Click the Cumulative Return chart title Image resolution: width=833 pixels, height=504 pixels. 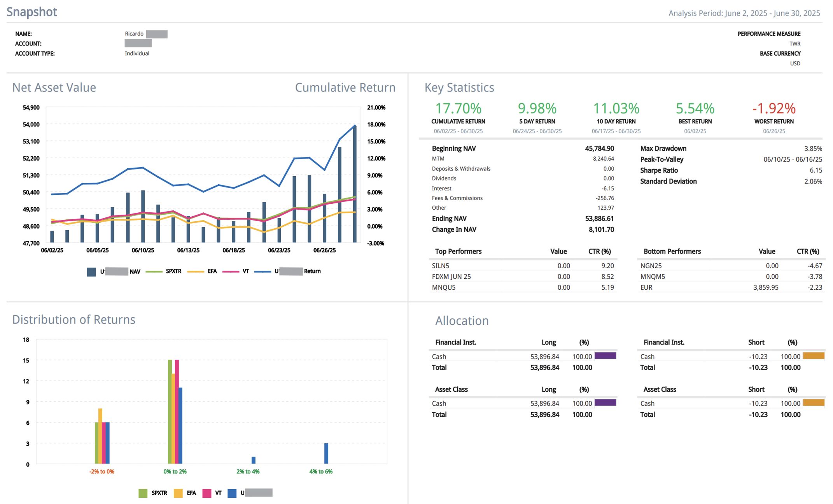(345, 87)
